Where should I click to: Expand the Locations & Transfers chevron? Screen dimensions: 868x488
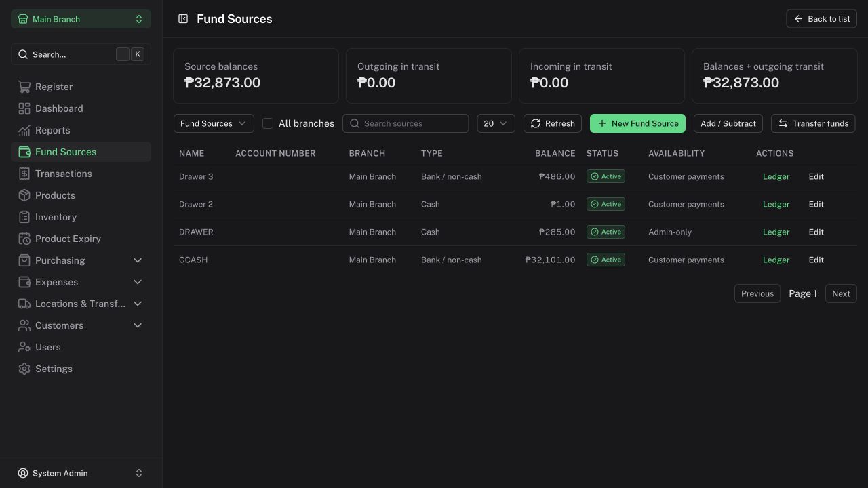[138, 304]
